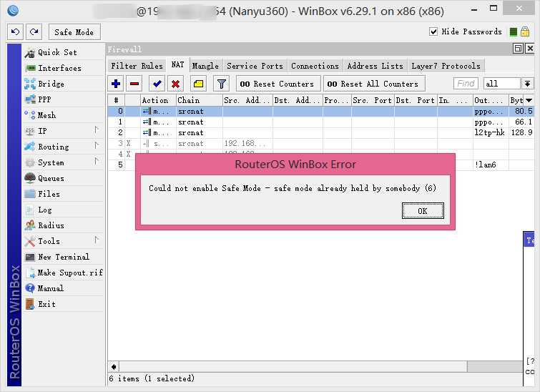540x392 pixels.
Task: Click the Action column header
Action: (x=158, y=100)
